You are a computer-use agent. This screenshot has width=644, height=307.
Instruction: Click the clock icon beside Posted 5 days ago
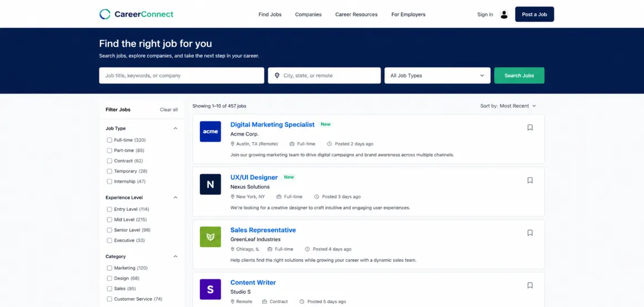302,301
